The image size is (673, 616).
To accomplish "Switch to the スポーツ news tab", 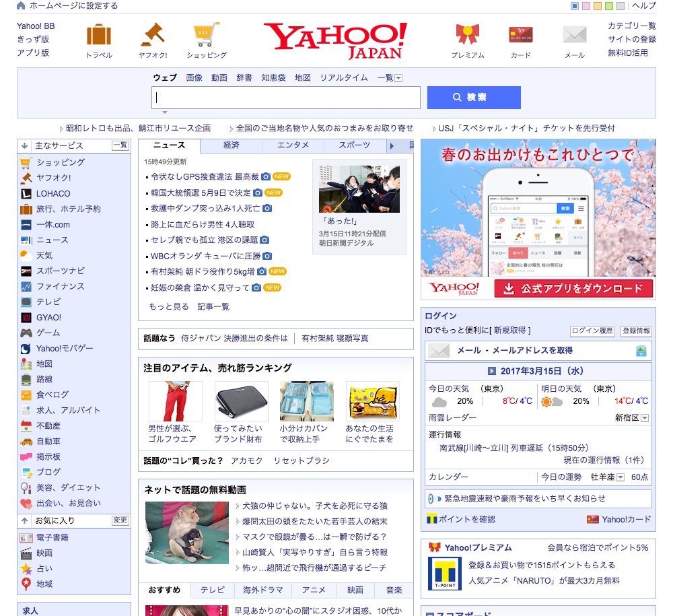I will [x=354, y=145].
